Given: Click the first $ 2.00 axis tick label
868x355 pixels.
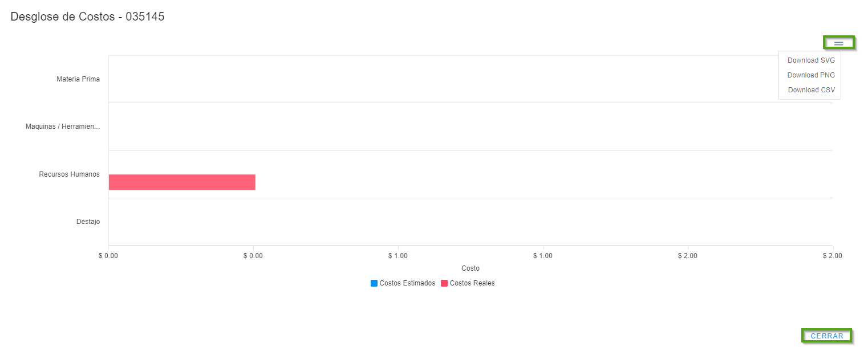Looking at the screenshot, I should [687, 256].
